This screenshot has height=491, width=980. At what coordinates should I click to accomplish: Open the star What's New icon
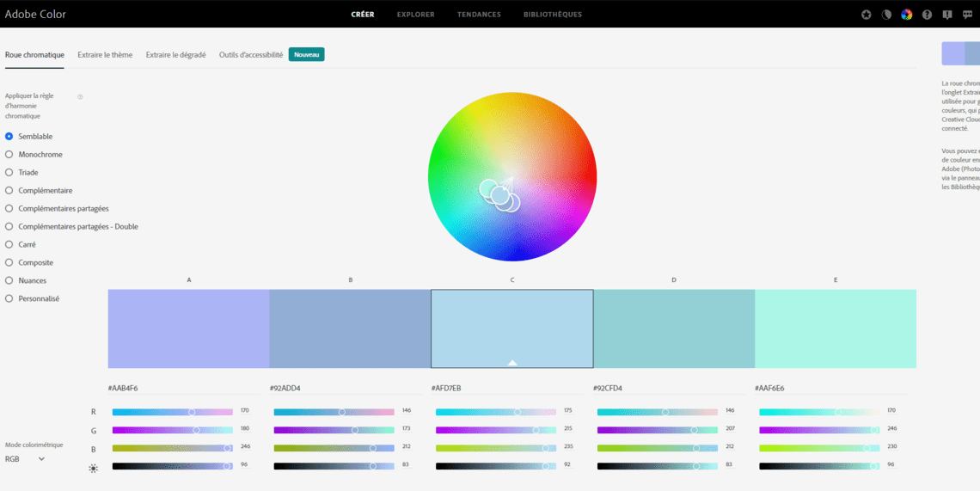click(x=867, y=15)
